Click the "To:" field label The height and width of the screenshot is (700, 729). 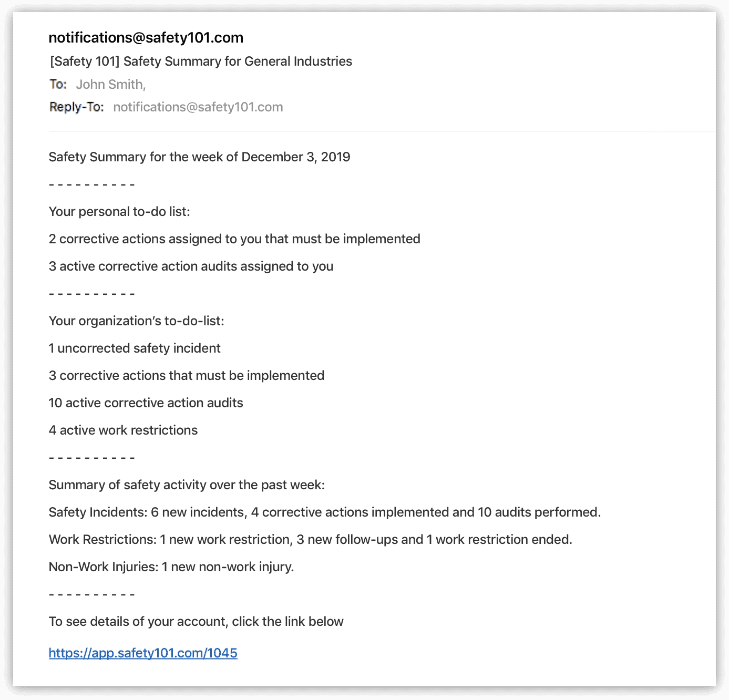(x=58, y=85)
